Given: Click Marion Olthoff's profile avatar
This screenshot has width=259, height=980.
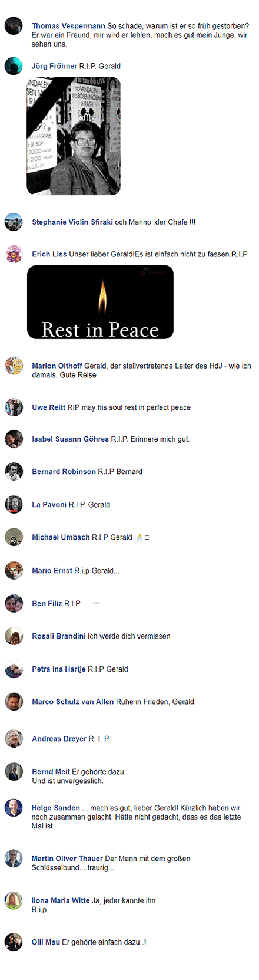Looking at the screenshot, I should (x=14, y=366).
